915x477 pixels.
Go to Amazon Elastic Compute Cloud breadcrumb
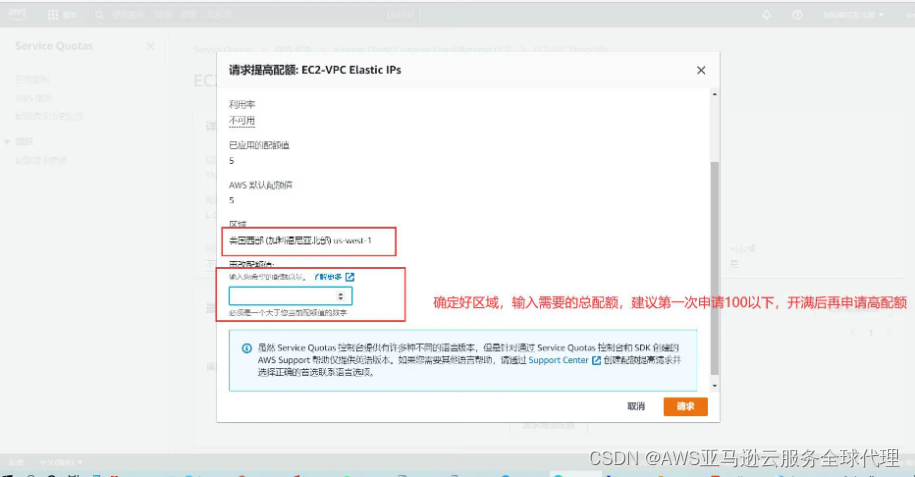(422, 50)
